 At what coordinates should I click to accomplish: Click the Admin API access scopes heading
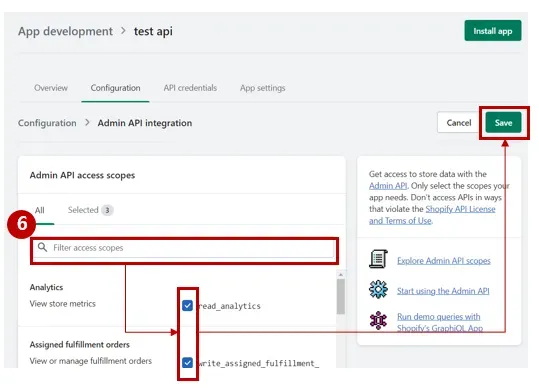[82, 175]
